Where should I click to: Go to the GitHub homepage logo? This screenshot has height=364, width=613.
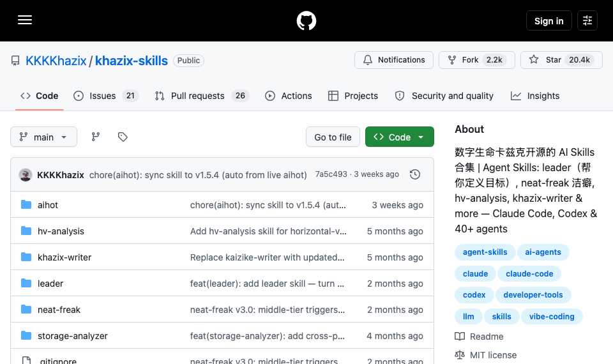pos(306,20)
